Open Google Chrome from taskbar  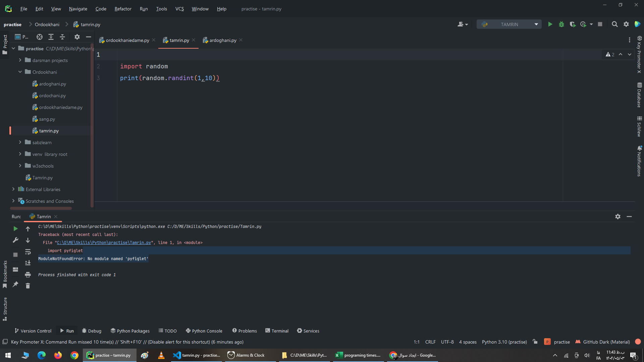(74, 355)
